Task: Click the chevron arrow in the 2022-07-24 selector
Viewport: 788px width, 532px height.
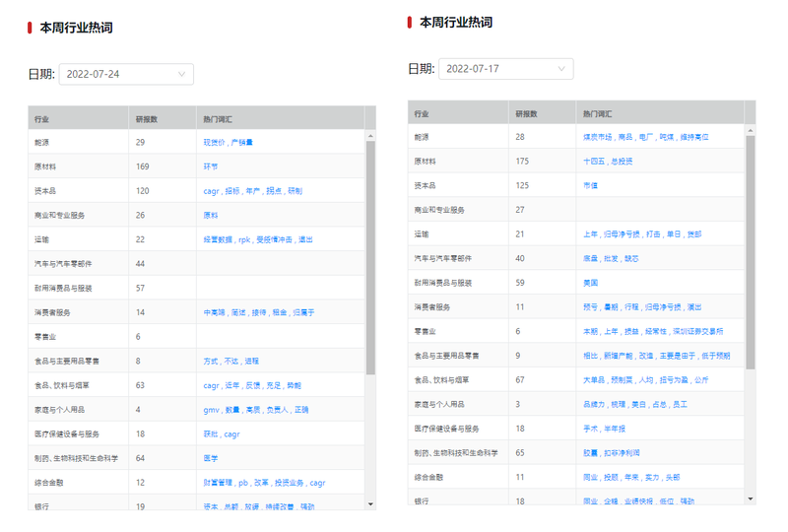Action: tap(182, 74)
